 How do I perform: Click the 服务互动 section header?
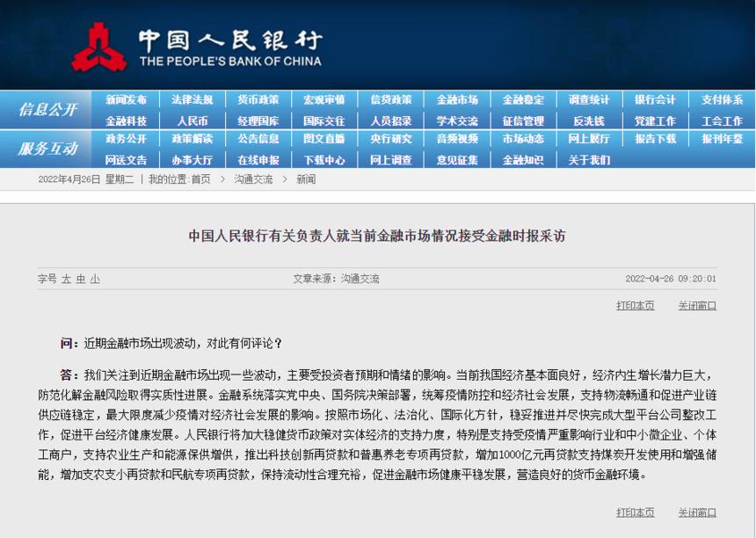point(47,149)
